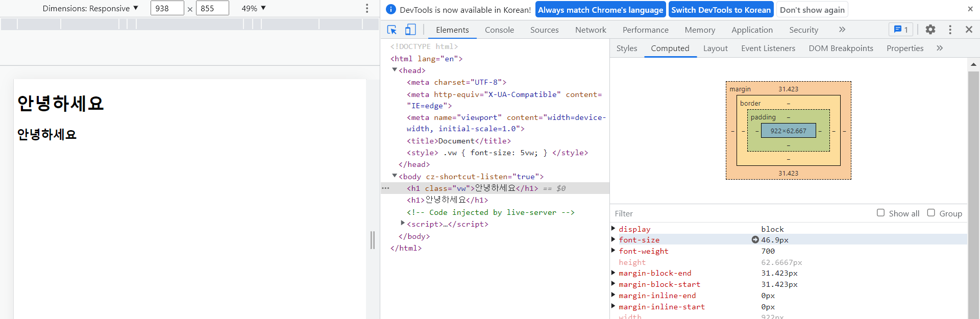This screenshot has width=980, height=319.
Task: Collapse the head element node
Action: pyautogui.click(x=395, y=70)
